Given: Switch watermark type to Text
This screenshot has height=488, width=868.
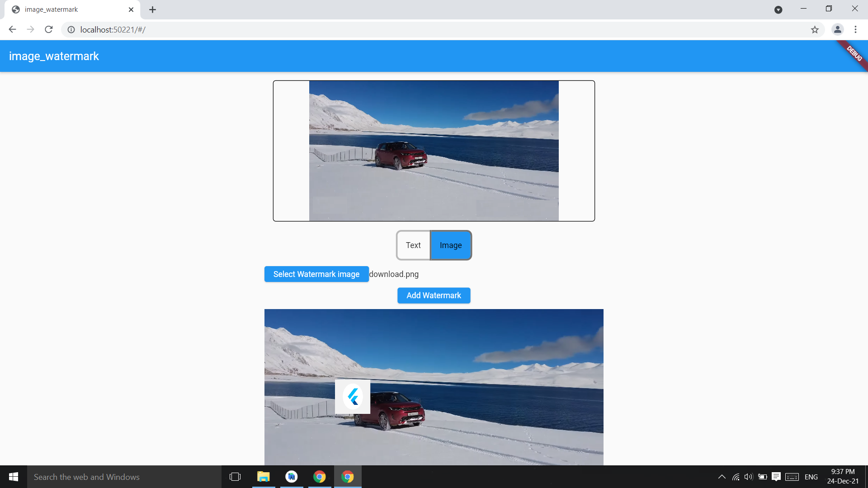Looking at the screenshot, I should 413,245.
